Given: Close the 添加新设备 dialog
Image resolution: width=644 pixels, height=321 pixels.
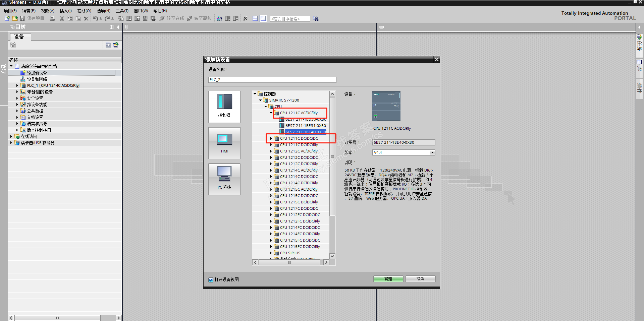Looking at the screenshot, I should click(437, 60).
